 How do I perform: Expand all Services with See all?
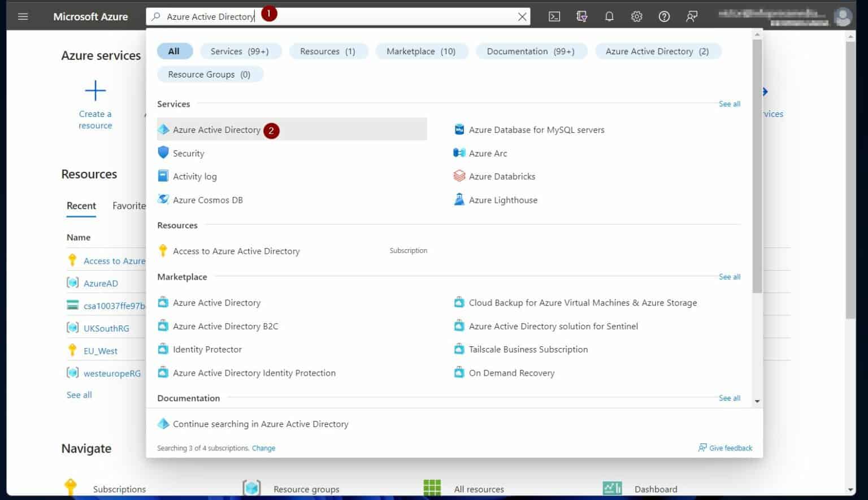click(729, 104)
